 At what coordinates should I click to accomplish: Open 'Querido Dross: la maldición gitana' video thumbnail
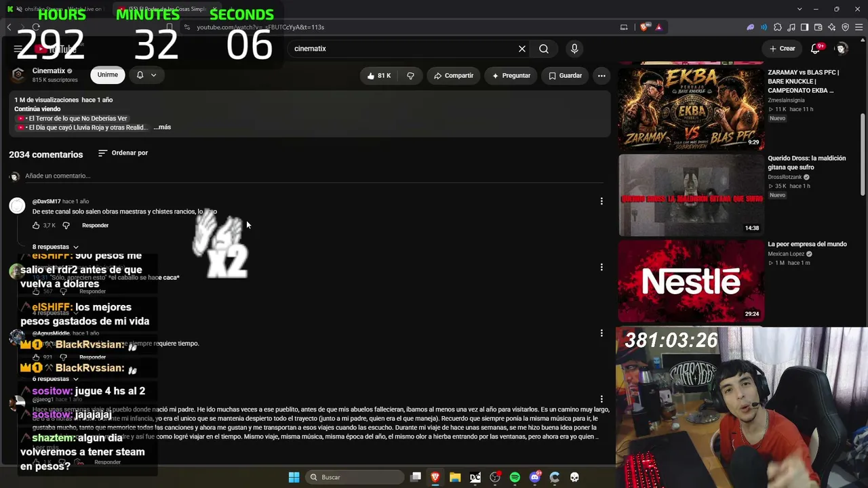tap(691, 195)
